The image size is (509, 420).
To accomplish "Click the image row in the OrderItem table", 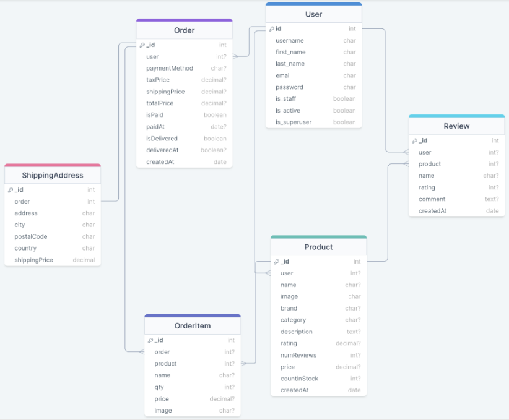I will click(193, 410).
